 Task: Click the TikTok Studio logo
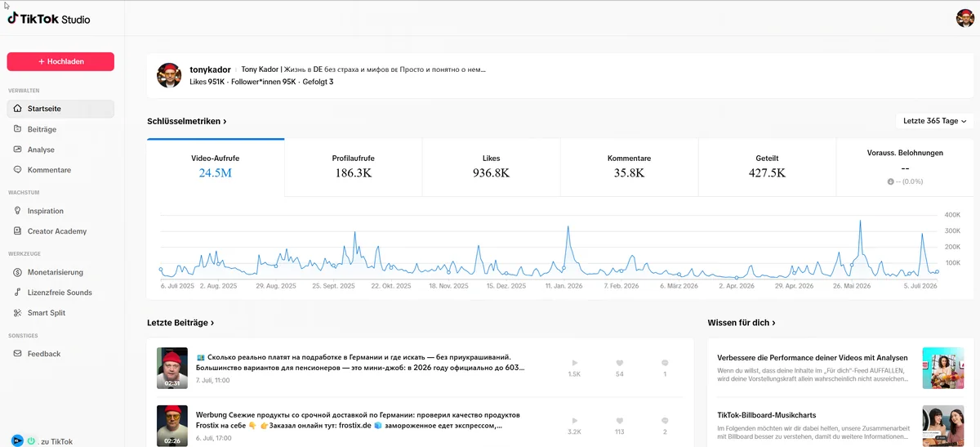pyautogui.click(x=49, y=19)
